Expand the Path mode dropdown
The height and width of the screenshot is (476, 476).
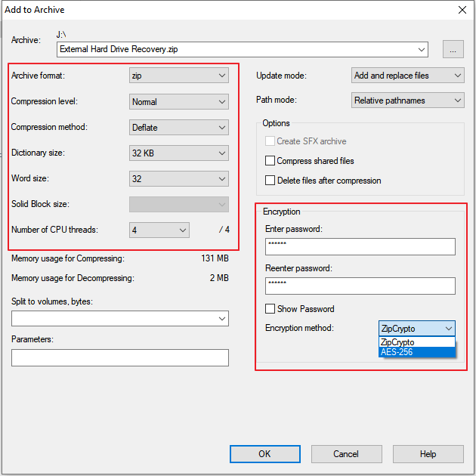click(408, 100)
